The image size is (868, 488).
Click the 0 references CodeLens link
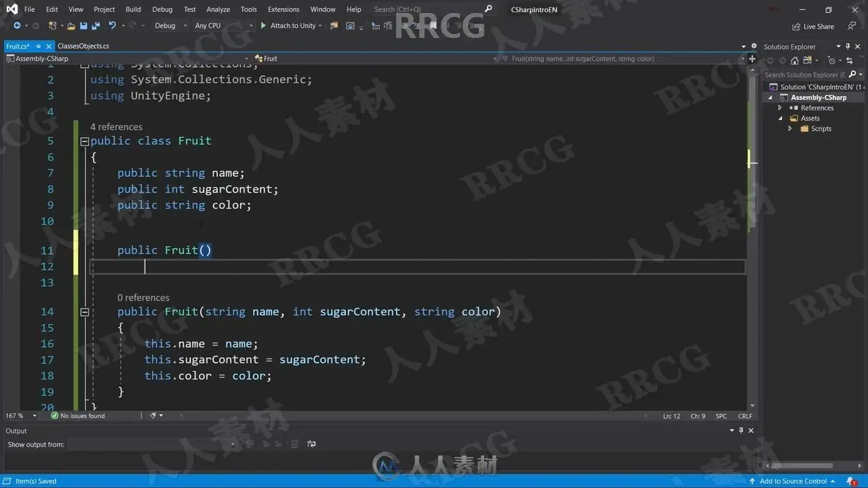143,298
